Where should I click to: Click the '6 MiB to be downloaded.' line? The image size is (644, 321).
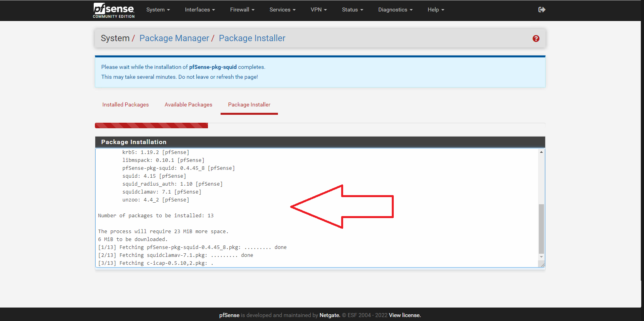133,239
